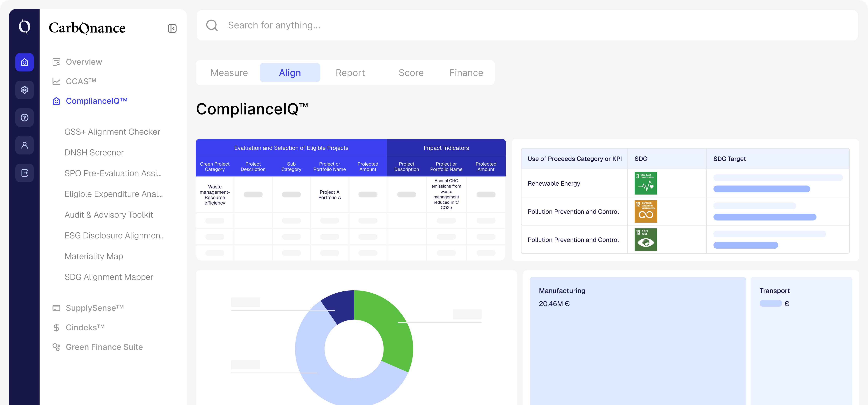Open the user profile icon

click(24, 145)
